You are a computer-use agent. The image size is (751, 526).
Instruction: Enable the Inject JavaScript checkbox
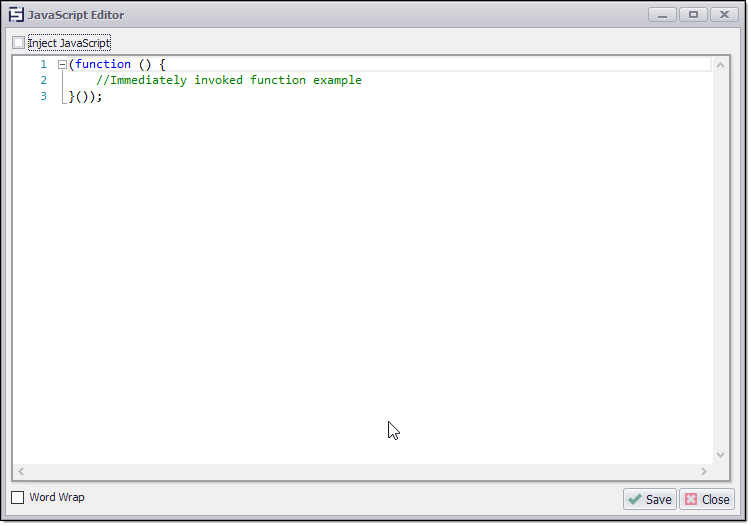pos(19,43)
